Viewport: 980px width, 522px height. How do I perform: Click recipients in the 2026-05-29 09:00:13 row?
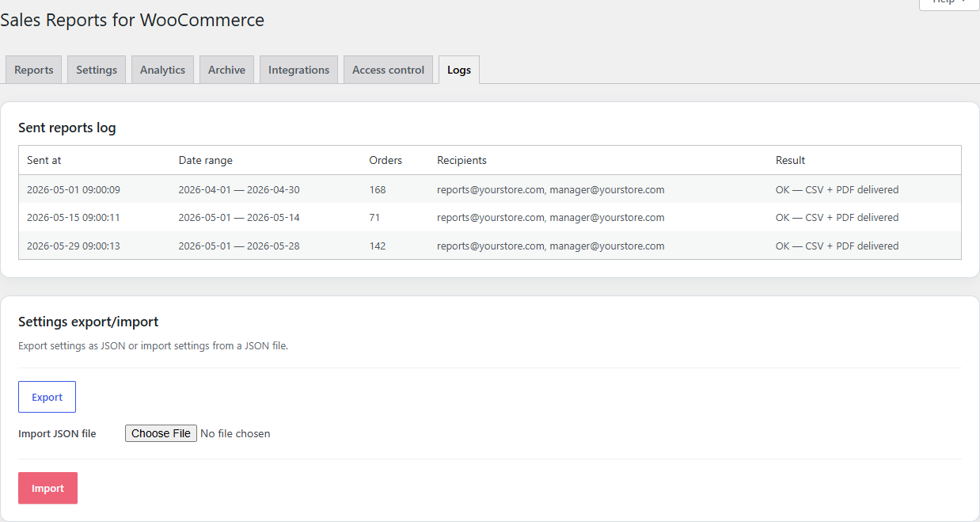pos(551,246)
